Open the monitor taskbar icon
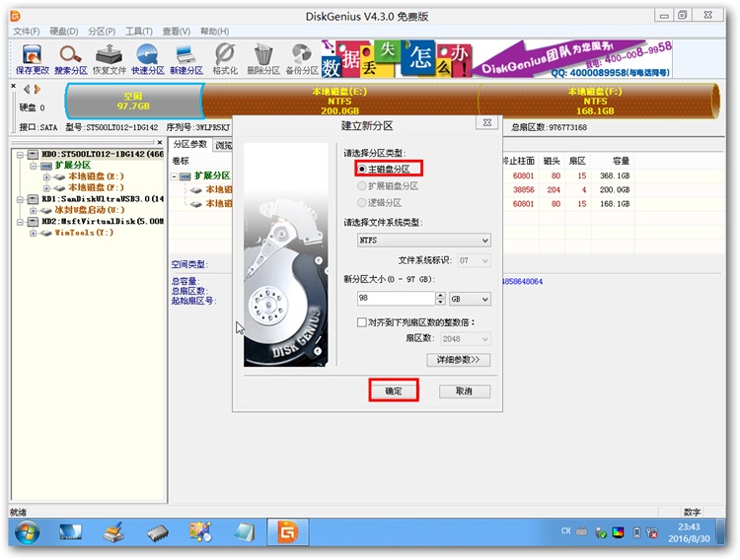Viewport: 740px width, 560px height. pyautogui.click(x=70, y=532)
